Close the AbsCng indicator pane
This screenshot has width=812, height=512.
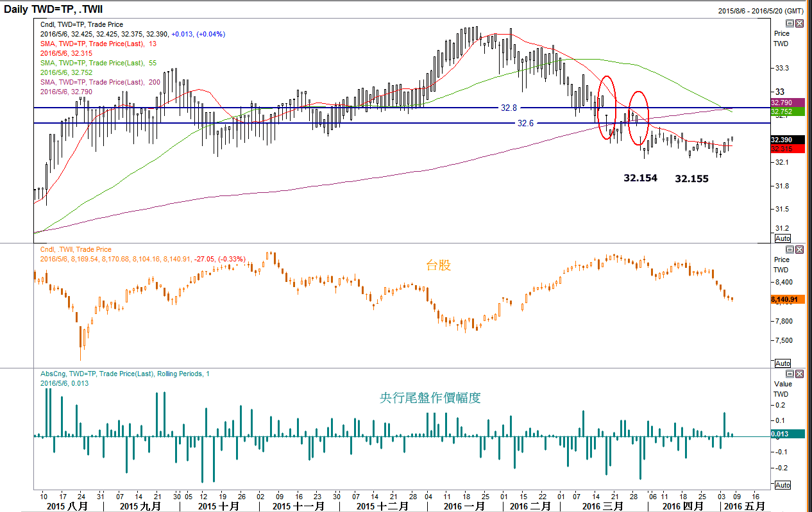[799, 373]
